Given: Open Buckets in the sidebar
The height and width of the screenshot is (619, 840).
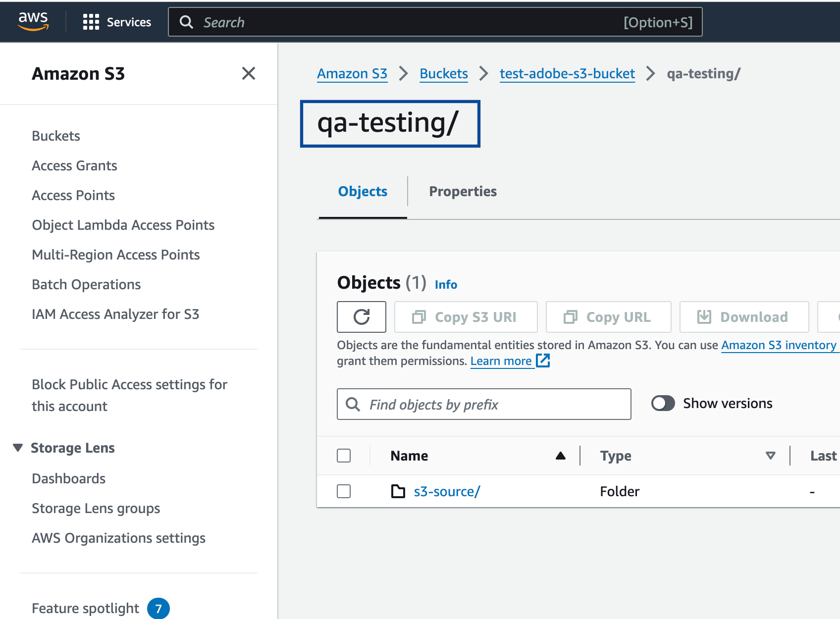Looking at the screenshot, I should coord(56,136).
